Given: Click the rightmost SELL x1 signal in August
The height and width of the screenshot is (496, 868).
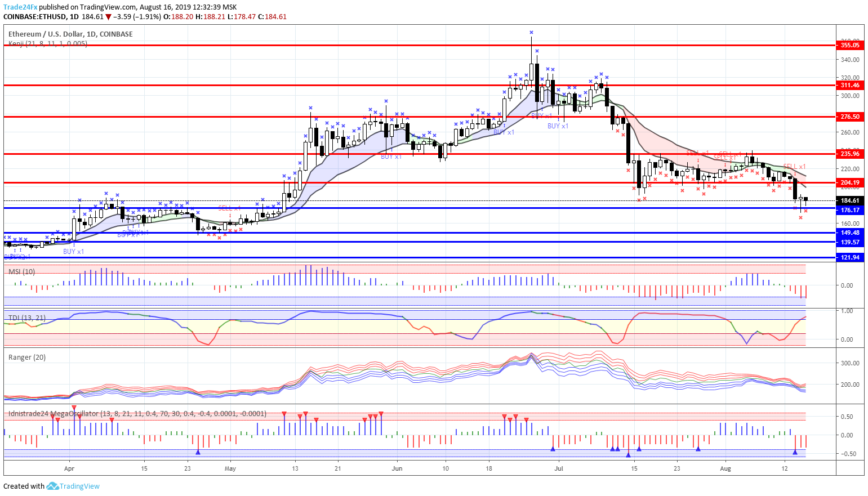Looking at the screenshot, I should (x=794, y=167).
